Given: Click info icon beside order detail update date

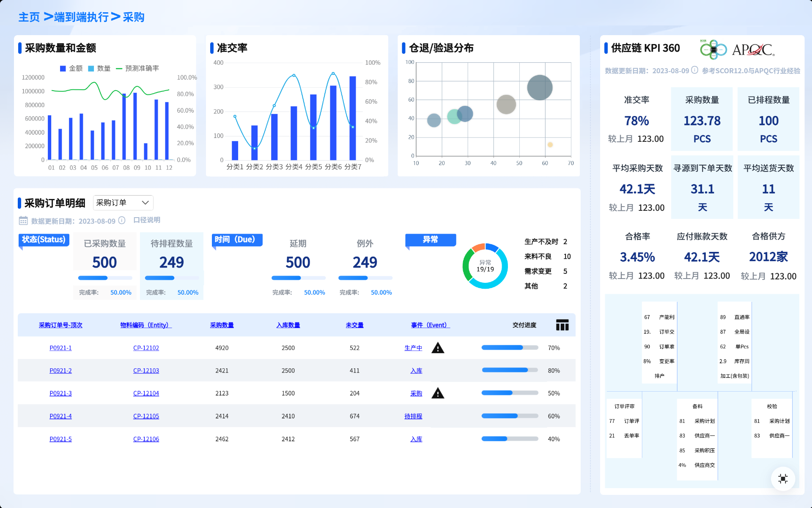Looking at the screenshot, I should 122,221.
